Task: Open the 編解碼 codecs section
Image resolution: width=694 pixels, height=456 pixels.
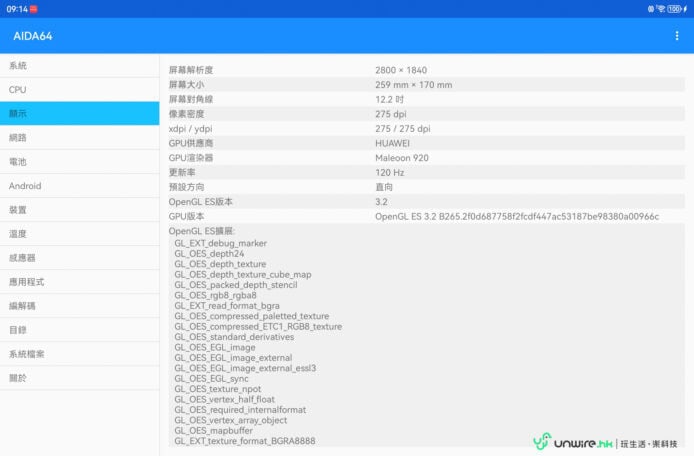Action: point(80,306)
